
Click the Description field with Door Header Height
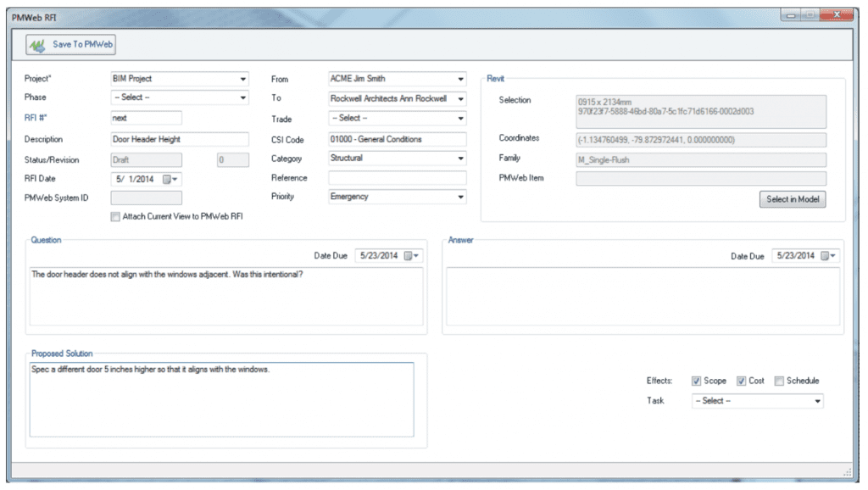pos(180,140)
